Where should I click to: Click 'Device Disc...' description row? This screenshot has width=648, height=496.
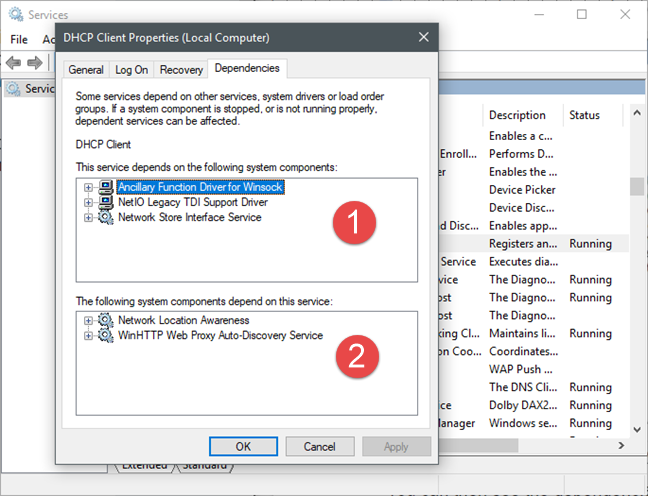tap(522, 207)
